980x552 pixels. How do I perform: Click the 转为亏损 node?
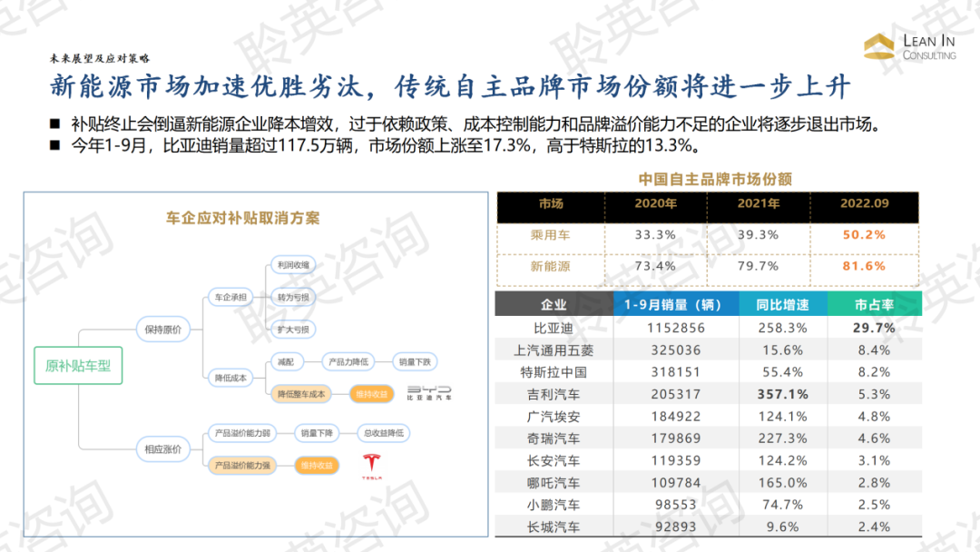click(293, 297)
